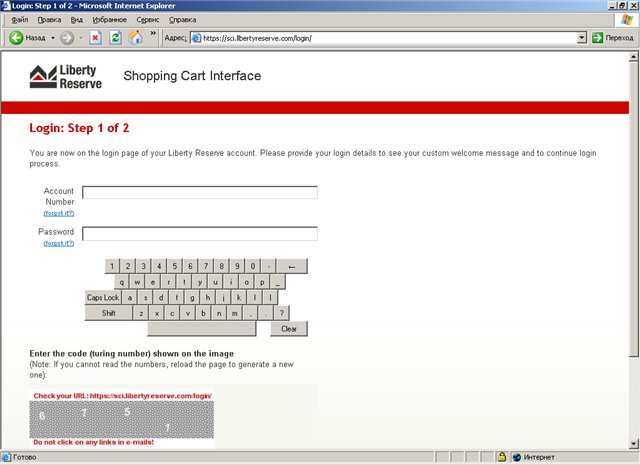Focus the Account Number input field

199,193
